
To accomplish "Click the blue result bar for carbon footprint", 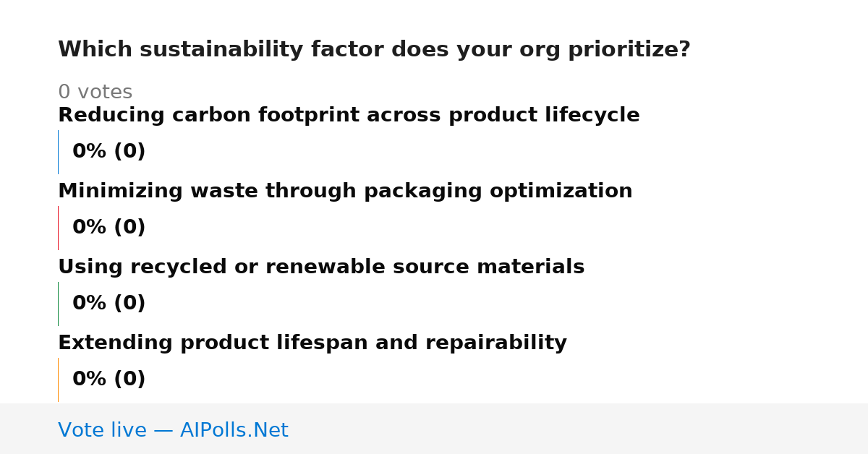I will [58, 152].
